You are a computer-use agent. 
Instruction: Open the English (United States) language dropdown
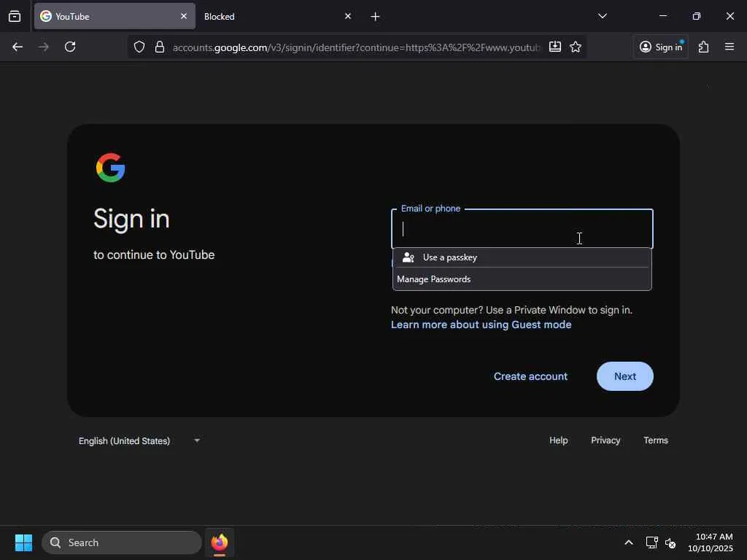tap(139, 441)
